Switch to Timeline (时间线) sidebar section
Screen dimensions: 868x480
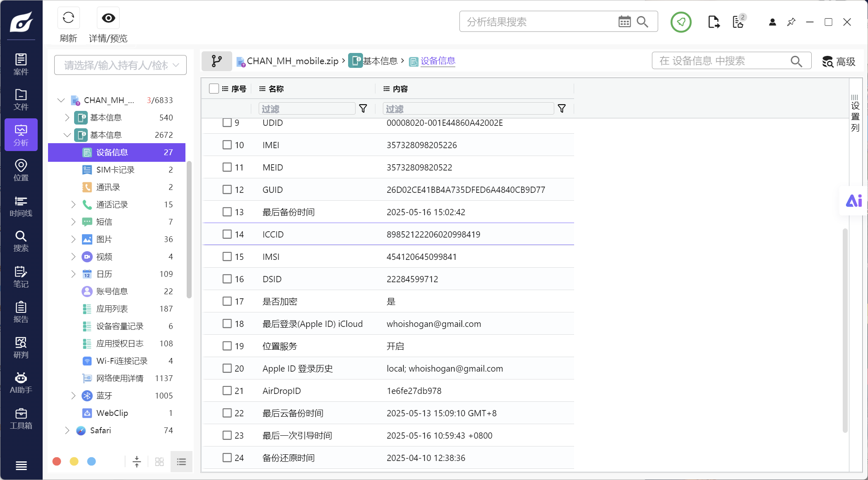click(21, 206)
